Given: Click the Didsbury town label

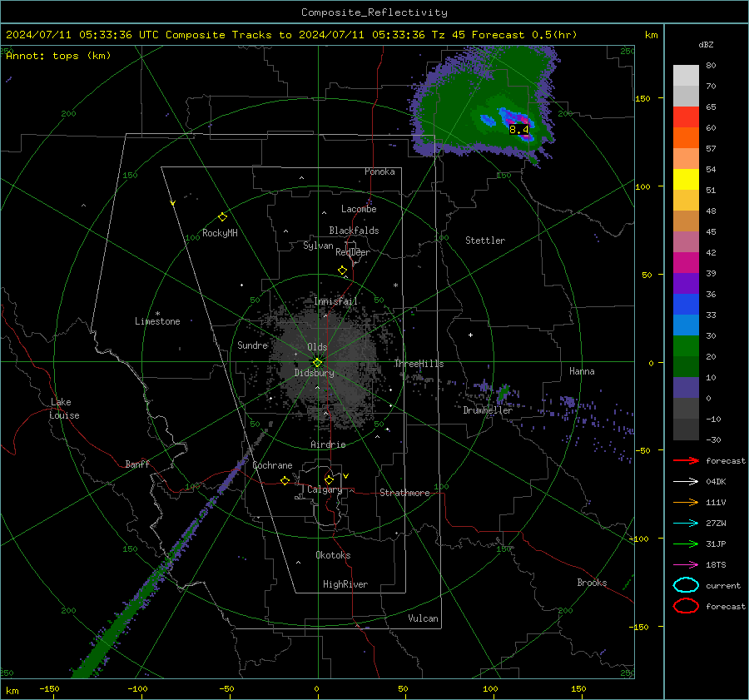Looking at the screenshot, I should coord(314,373).
